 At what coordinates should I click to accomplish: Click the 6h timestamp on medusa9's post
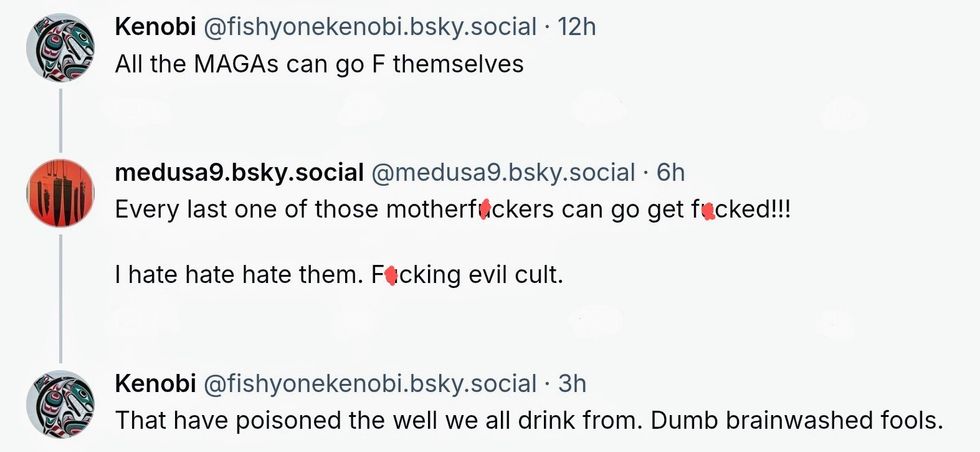pos(671,173)
